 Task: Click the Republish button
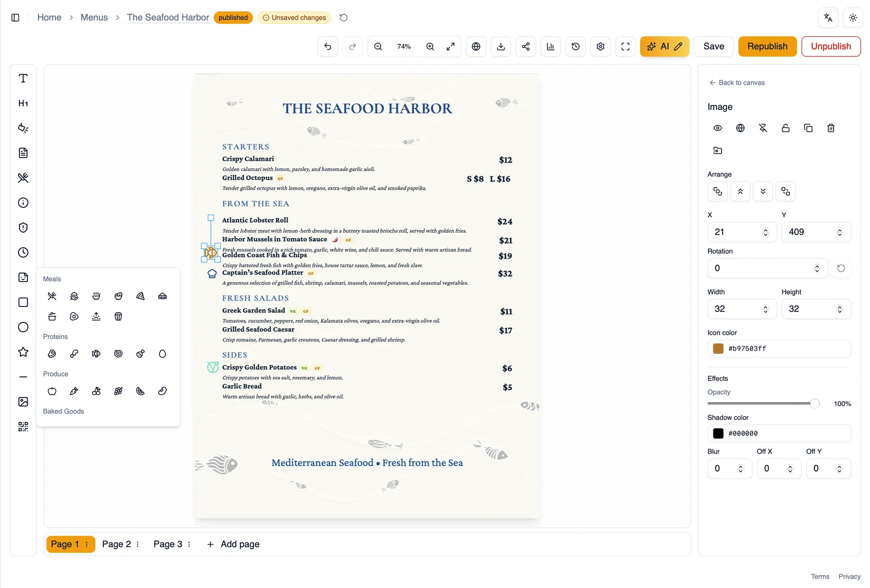tap(767, 47)
